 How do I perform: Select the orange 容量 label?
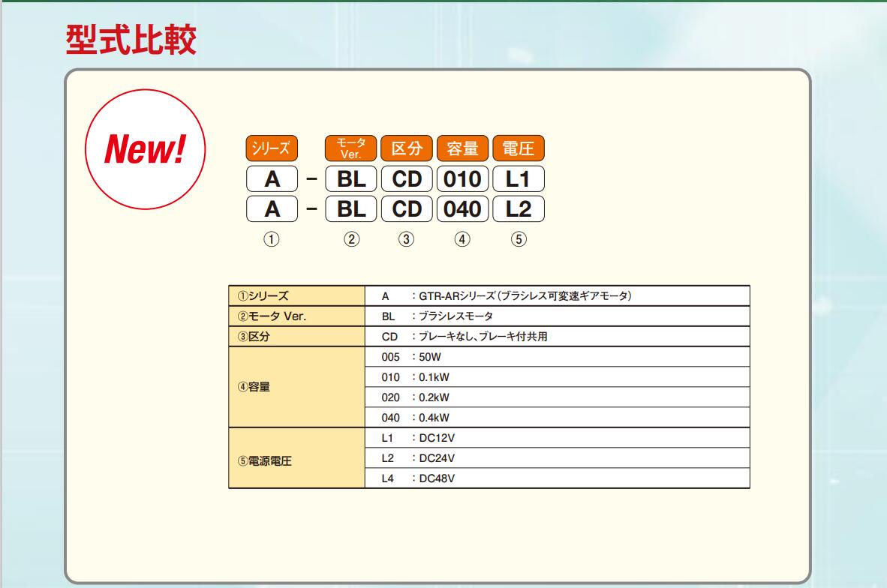point(462,148)
